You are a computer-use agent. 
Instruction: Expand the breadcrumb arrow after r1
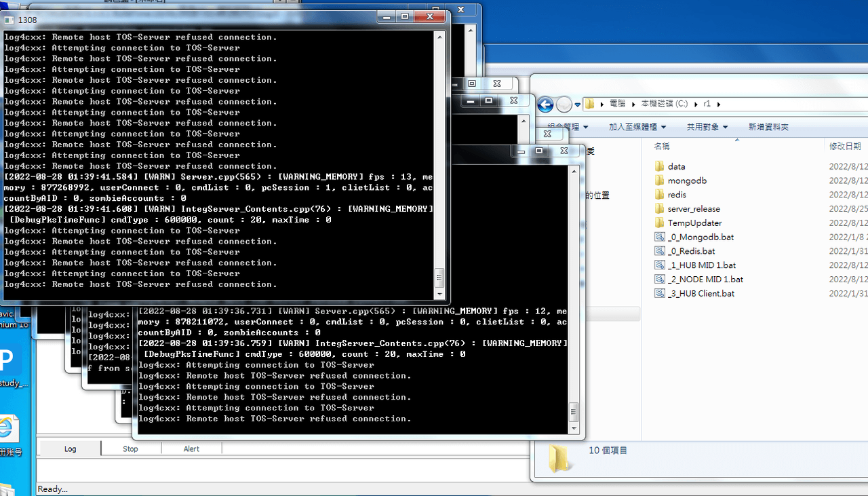point(719,104)
